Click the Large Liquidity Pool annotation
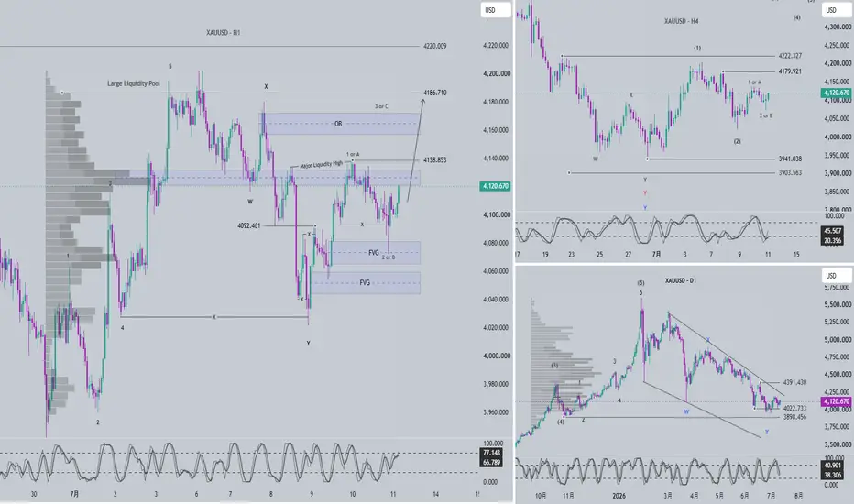This screenshot has height=504, width=854. pos(134,84)
